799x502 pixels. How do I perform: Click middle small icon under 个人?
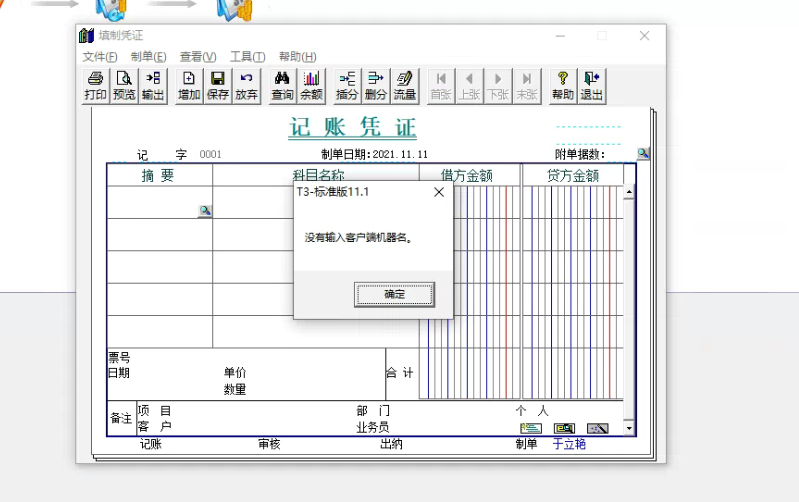pos(564,428)
